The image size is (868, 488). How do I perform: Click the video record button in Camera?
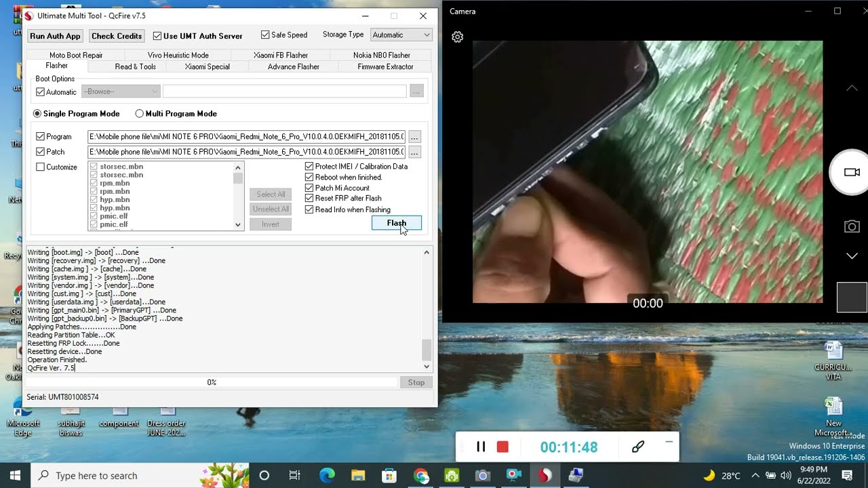[x=851, y=172]
